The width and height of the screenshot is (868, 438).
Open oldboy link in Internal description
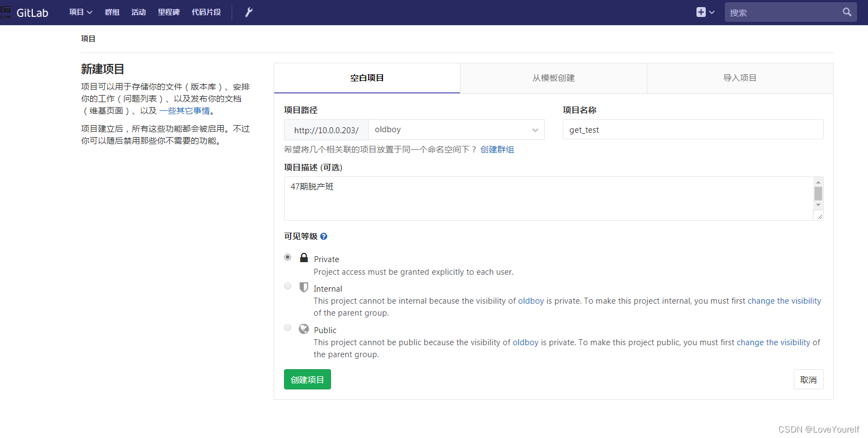531,301
